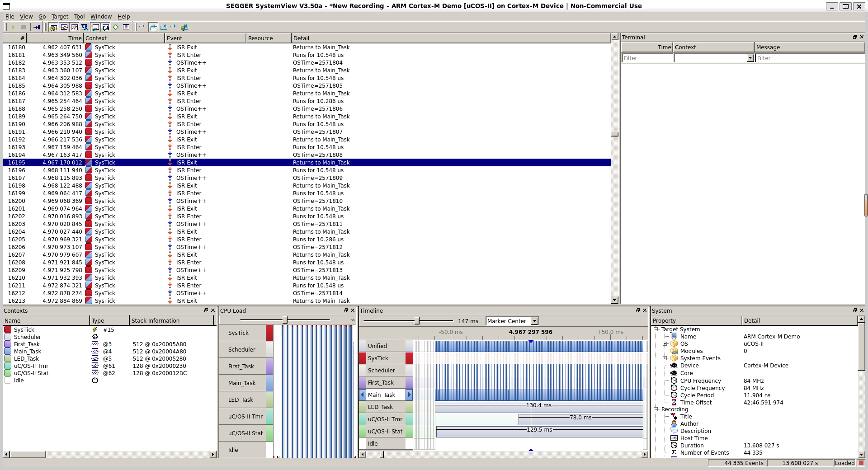
Task: Click the grey Stop Recording square icon
Action: pos(24,27)
